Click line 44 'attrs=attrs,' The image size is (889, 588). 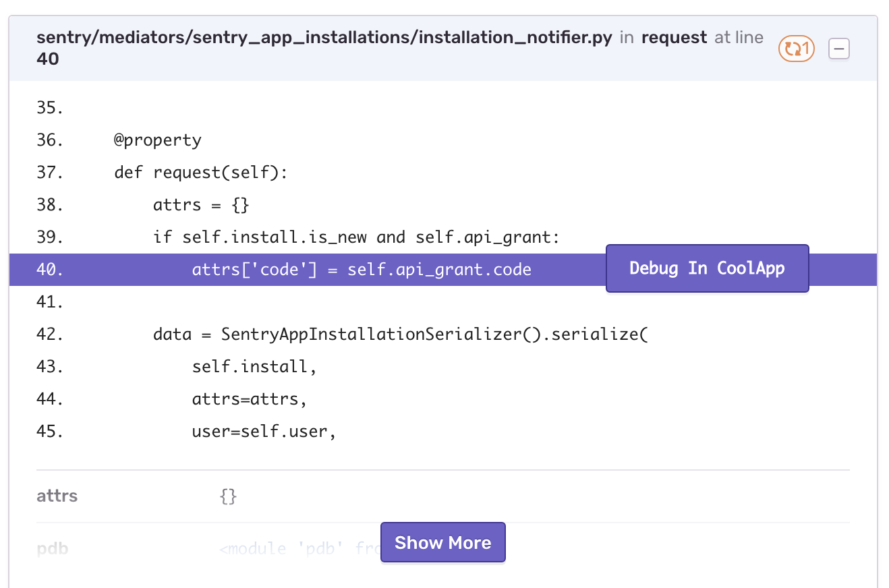250,399
